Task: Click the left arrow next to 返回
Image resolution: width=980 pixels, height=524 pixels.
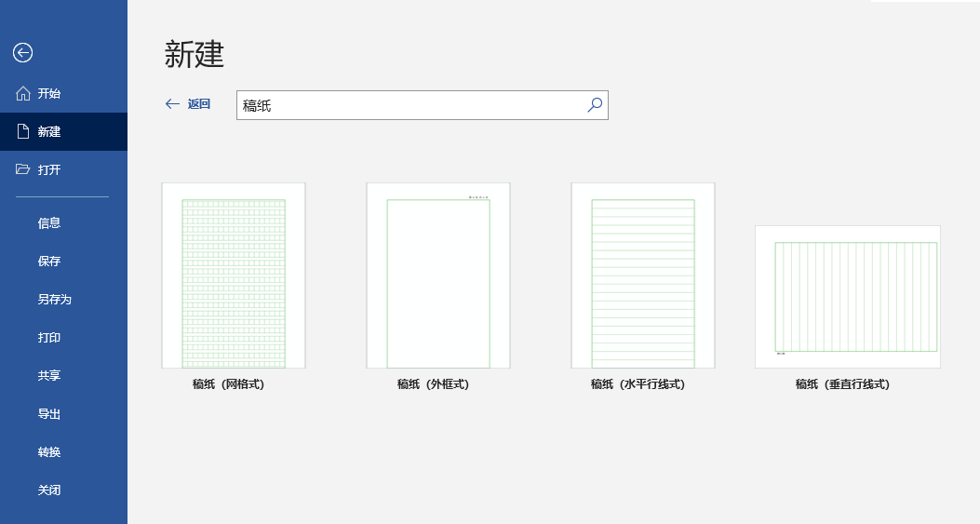Action: pos(172,104)
